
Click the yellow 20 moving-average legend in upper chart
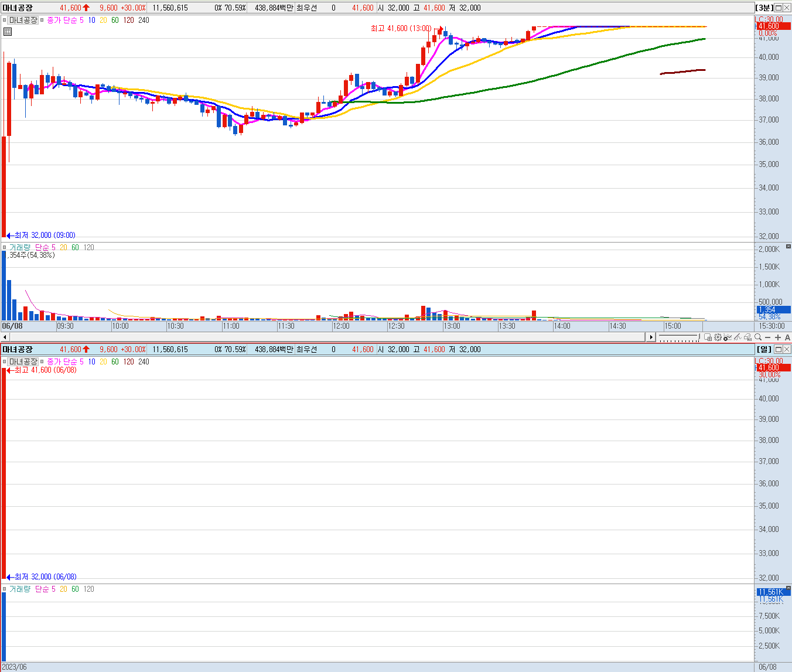point(103,20)
